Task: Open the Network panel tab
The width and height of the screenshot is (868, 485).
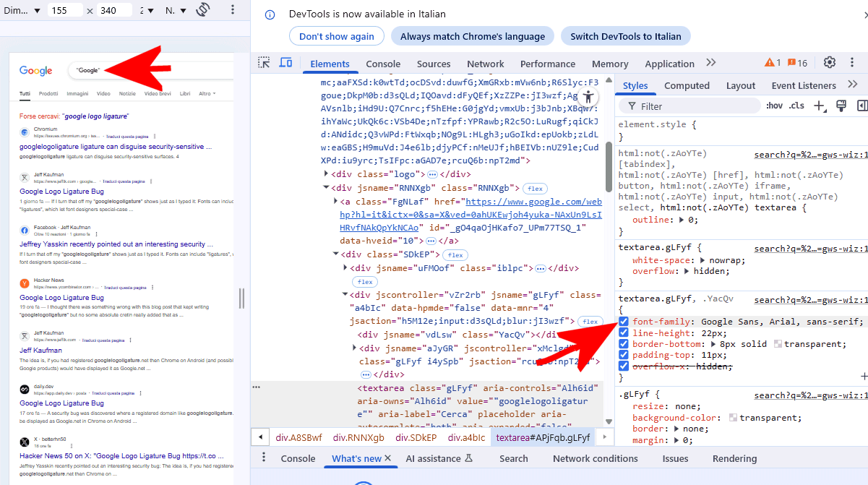Action: tap(486, 64)
